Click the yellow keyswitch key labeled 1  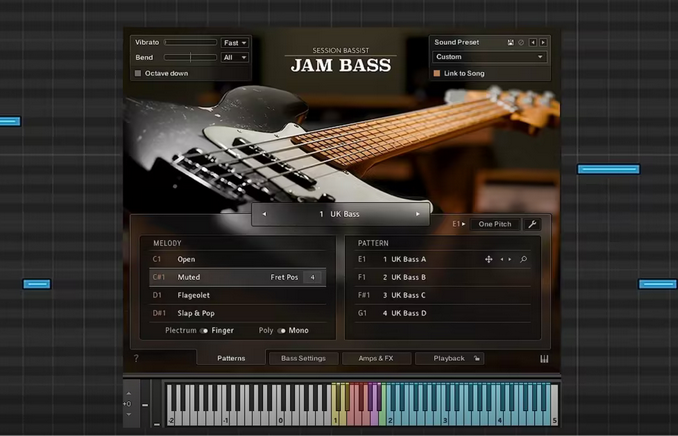335,419
